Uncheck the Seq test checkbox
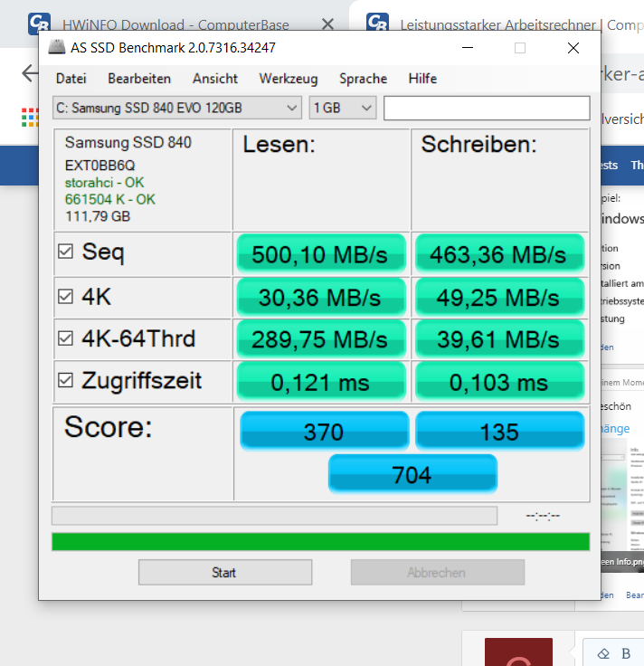The height and width of the screenshot is (666, 644). tap(65, 251)
